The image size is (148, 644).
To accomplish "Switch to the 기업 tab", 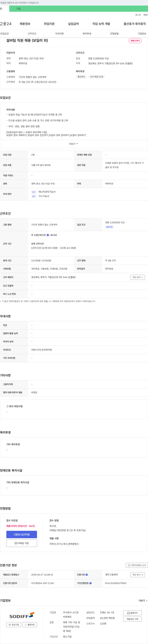I will pyautogui.click(x=18, y=9).
